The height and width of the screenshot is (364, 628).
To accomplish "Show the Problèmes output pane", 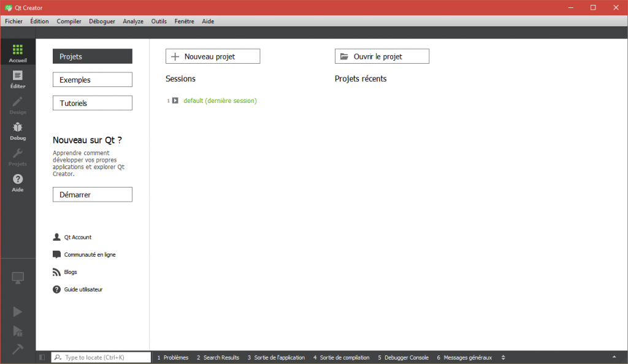I will pyautogui.click(x=172, y=358).
